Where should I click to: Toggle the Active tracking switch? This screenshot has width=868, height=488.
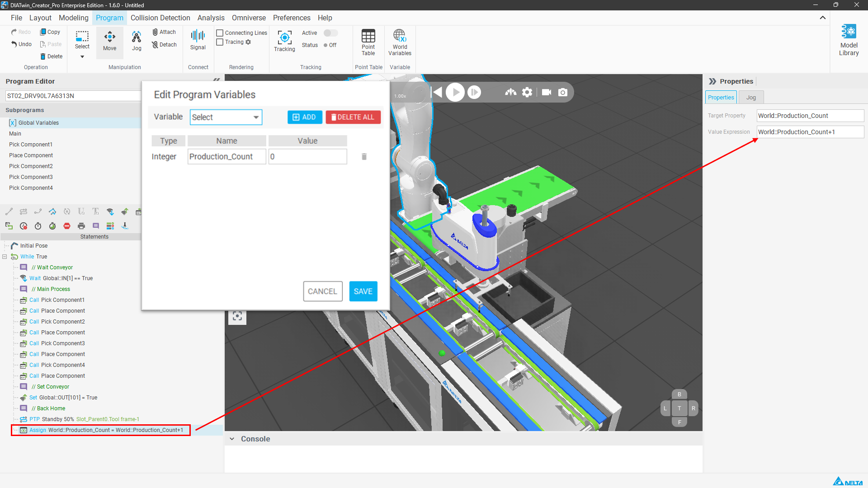pyautogui.click(x=330, y=33)
